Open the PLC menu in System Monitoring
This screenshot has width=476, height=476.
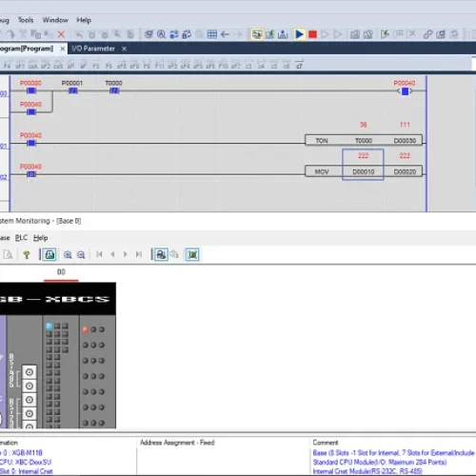pos(21,238)
